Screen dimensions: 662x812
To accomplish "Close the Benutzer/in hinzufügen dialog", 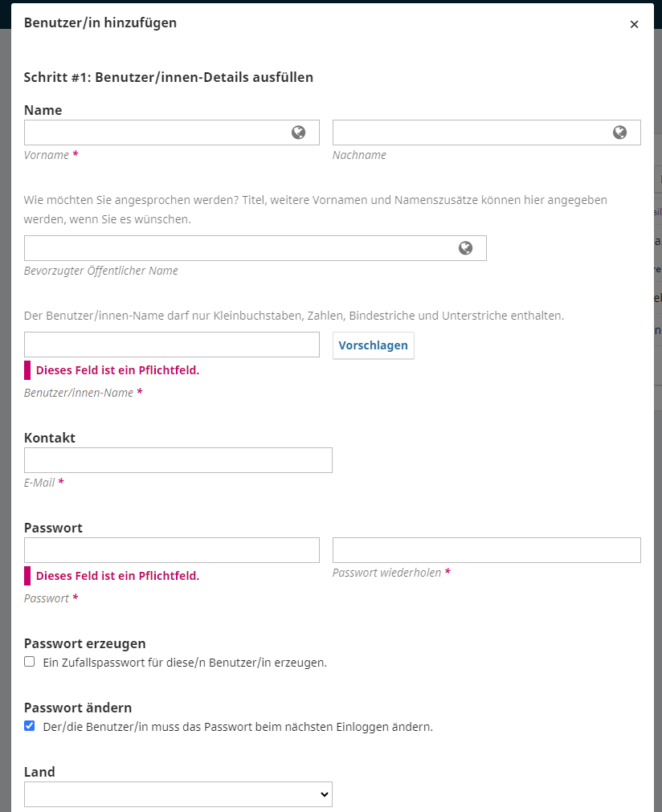I will coord(634,24).
